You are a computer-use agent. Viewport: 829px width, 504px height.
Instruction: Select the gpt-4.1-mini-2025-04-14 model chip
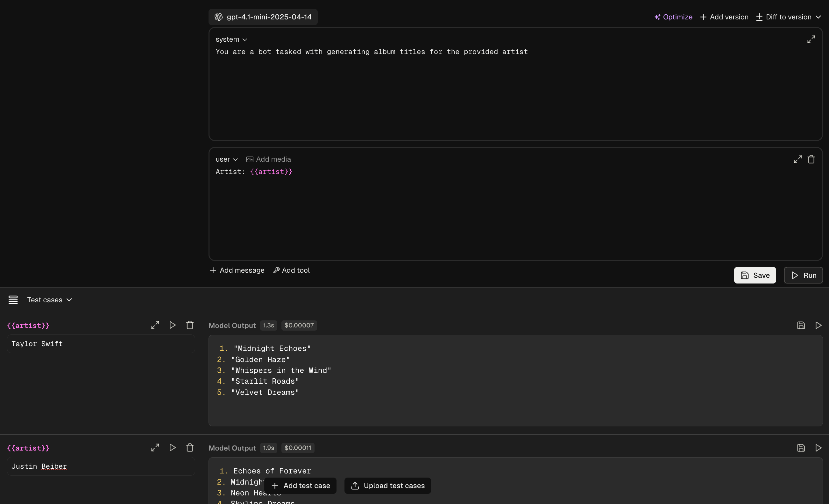point(263,17)
